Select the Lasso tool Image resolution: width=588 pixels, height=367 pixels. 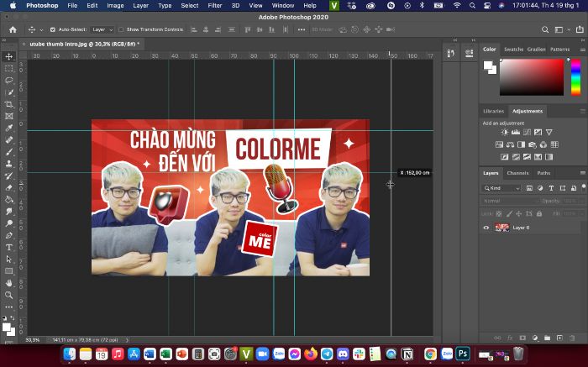click(x=9, y=81)
